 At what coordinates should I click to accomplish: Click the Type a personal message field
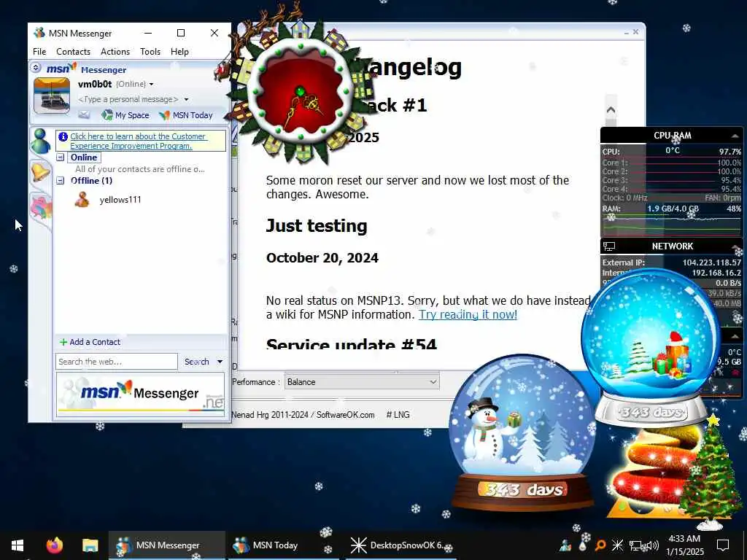pyautogui.click(x=128, y=99)
